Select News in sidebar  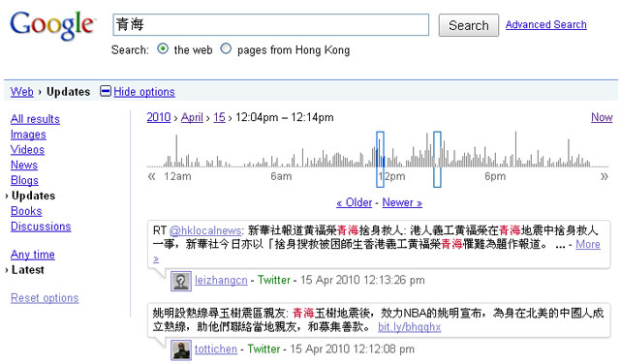24,165
